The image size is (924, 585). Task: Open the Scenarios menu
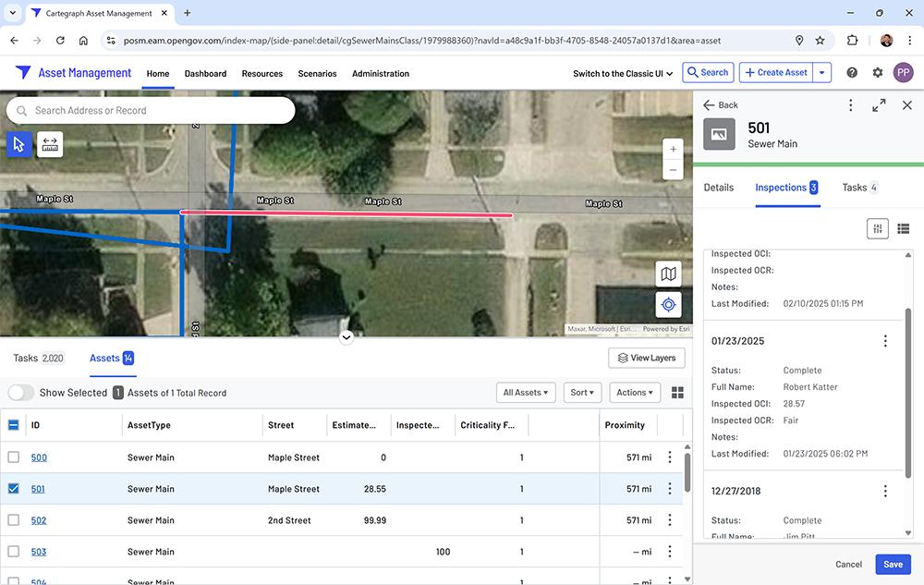pyautogui.click(x=317, y=74)
